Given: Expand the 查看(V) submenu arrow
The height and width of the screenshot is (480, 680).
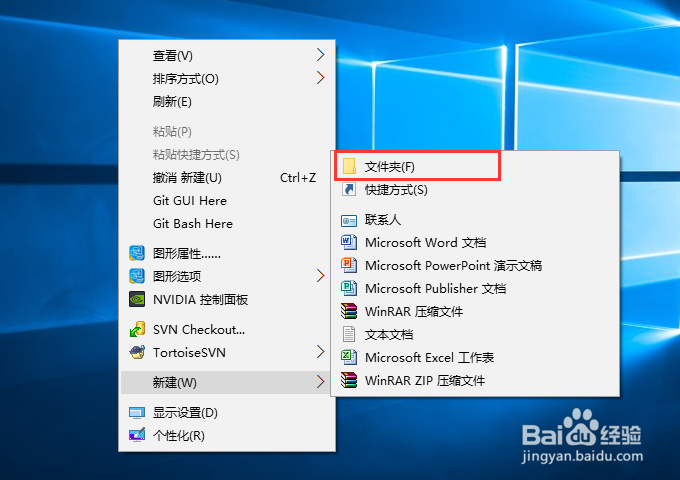Looking at the screenshot, I should (x=320, y=55).
